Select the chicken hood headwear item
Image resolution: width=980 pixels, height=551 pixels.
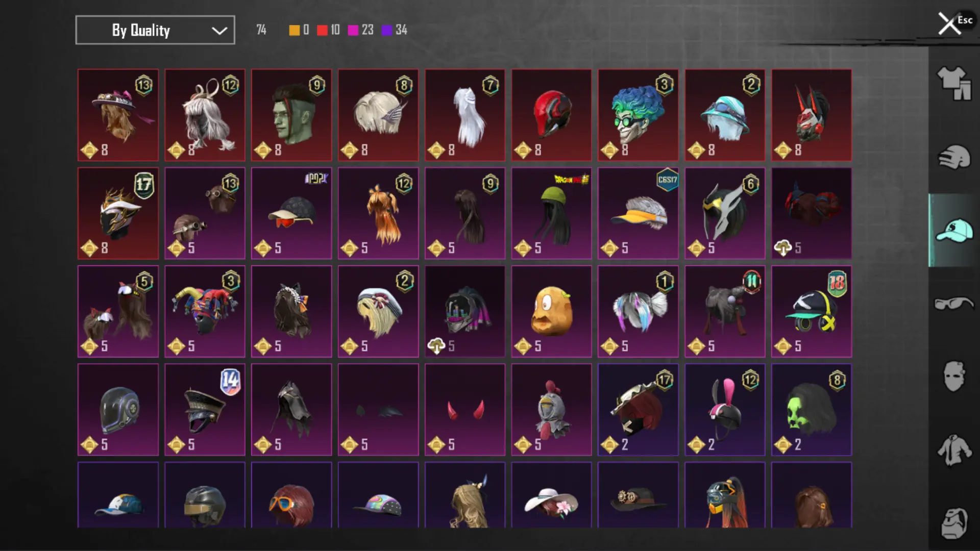(551, 410)
